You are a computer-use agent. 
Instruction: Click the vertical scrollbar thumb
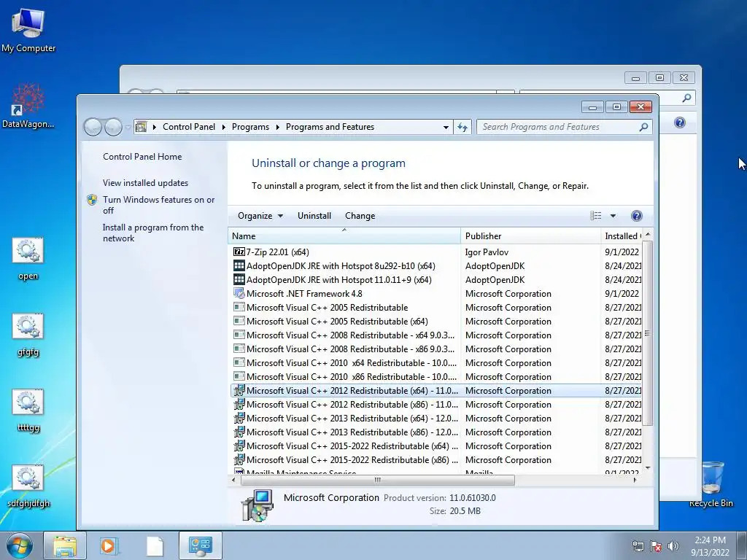(x=647, y=332)
